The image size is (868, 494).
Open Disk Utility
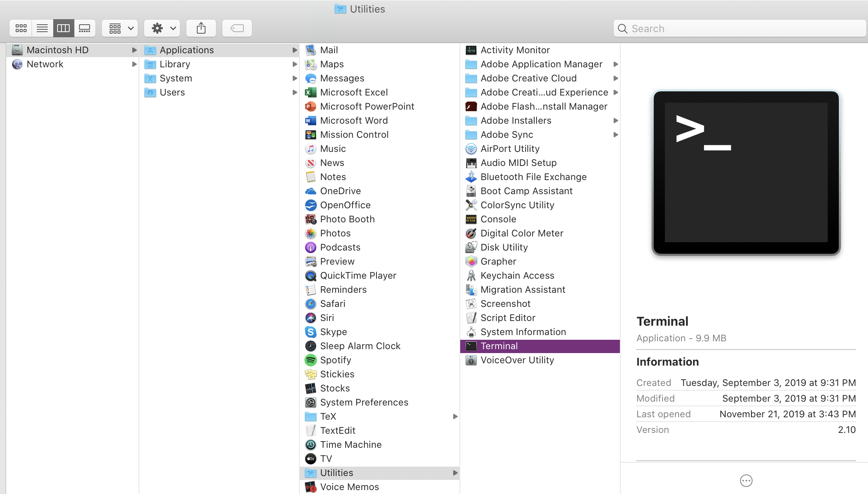[506, 247]
